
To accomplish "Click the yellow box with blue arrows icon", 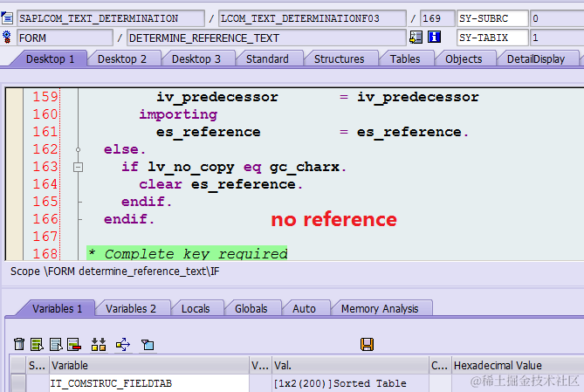I will coord(123,344).
